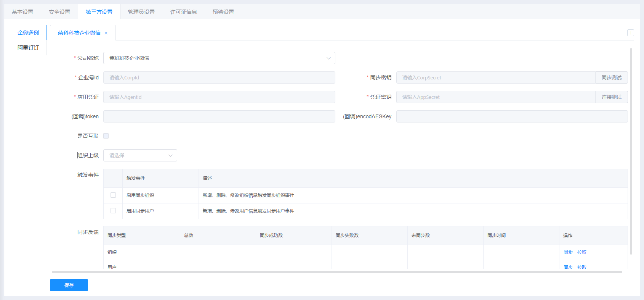This screenshot has width=644, height=300.
Task: Click the 企业号Id input field
Action: pyautogui.click(x=219, y=77)
